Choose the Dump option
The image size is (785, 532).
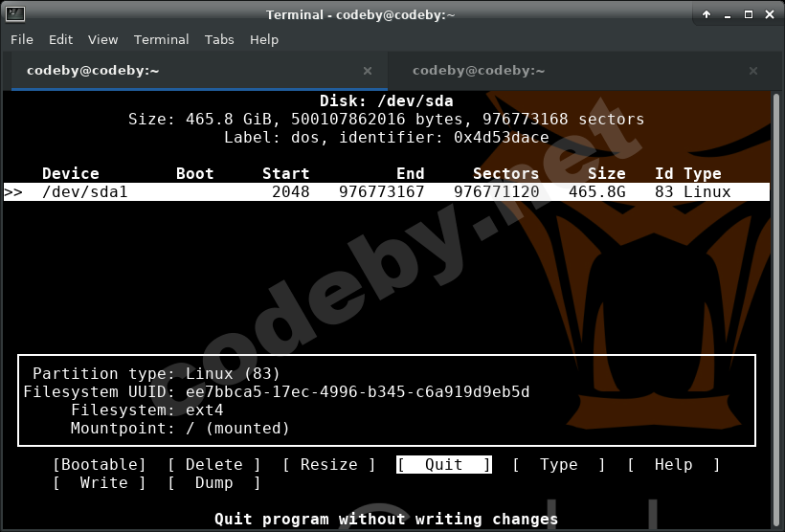click(x=214, y=483)
